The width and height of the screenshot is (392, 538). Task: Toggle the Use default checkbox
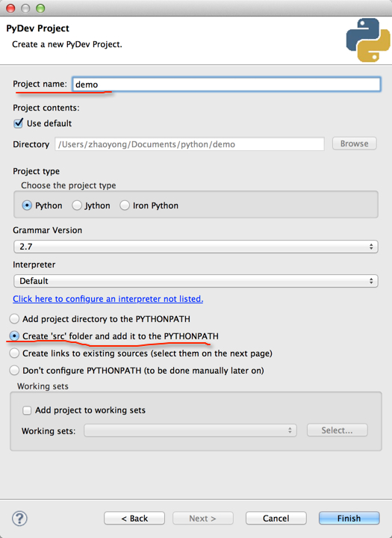[x=18, y=123]
